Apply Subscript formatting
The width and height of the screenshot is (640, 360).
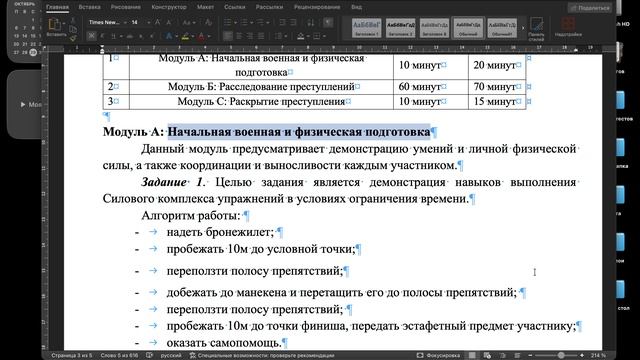141,36
